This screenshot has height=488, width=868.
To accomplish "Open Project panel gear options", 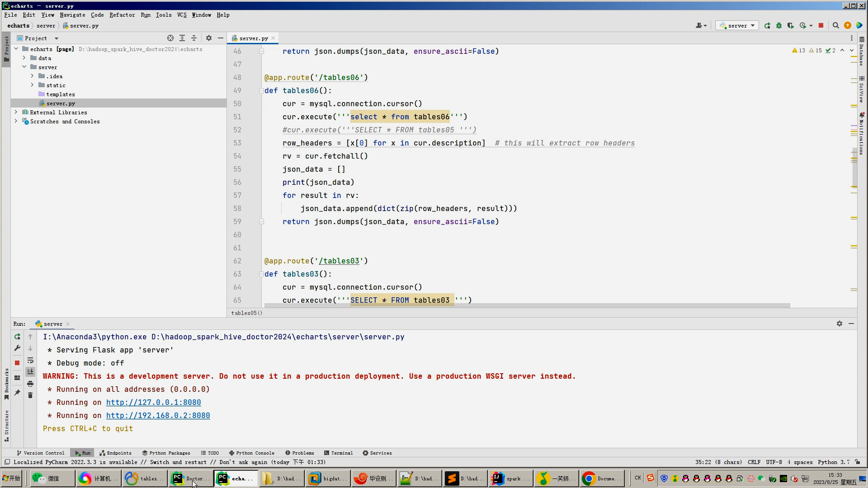I will click(209, 38).
